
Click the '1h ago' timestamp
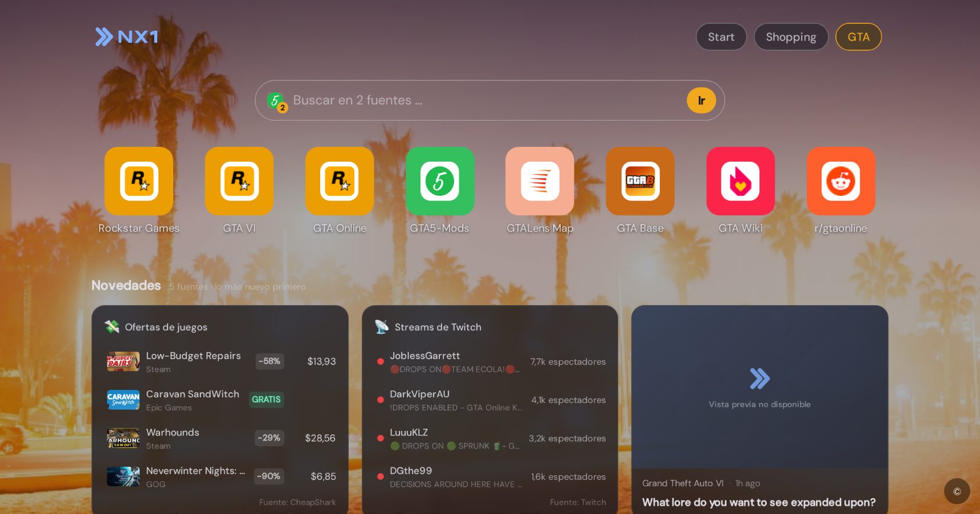[x=748, y=483]
